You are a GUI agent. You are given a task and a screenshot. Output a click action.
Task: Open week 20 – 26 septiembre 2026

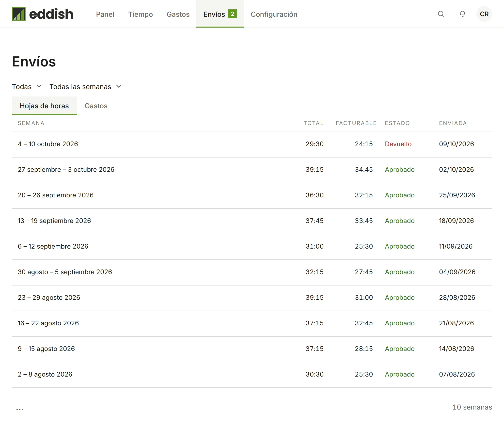(252, 195)
